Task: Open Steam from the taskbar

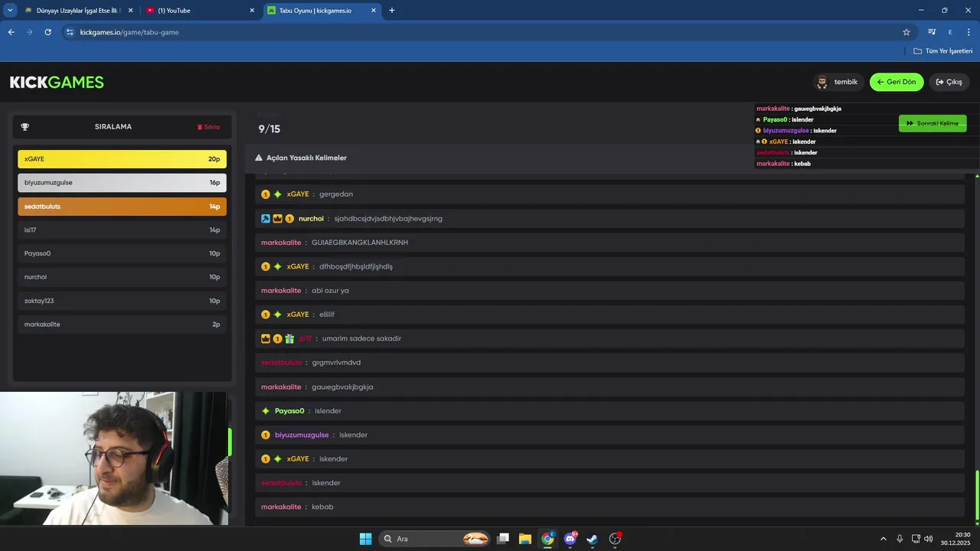Action: [x=592, y=539]
